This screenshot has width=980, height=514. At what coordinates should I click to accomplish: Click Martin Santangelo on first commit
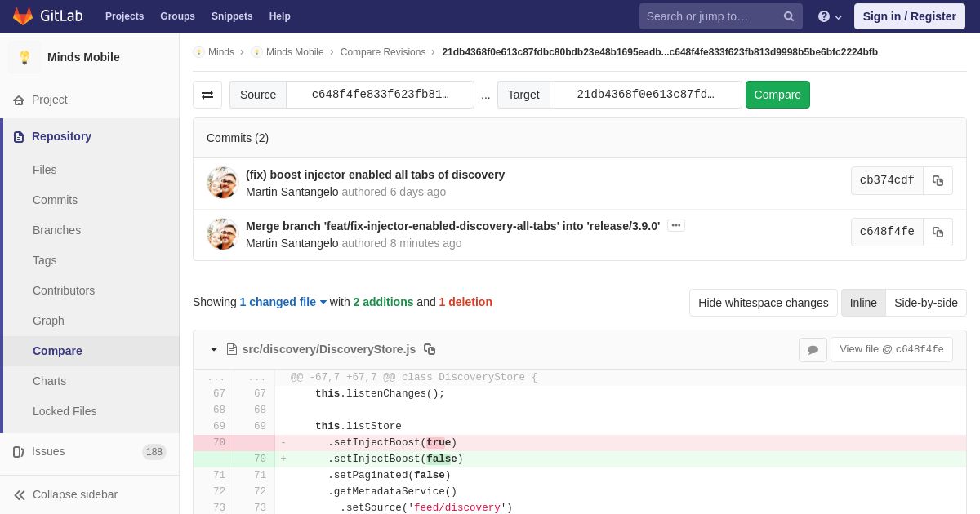tap(292, 192)
